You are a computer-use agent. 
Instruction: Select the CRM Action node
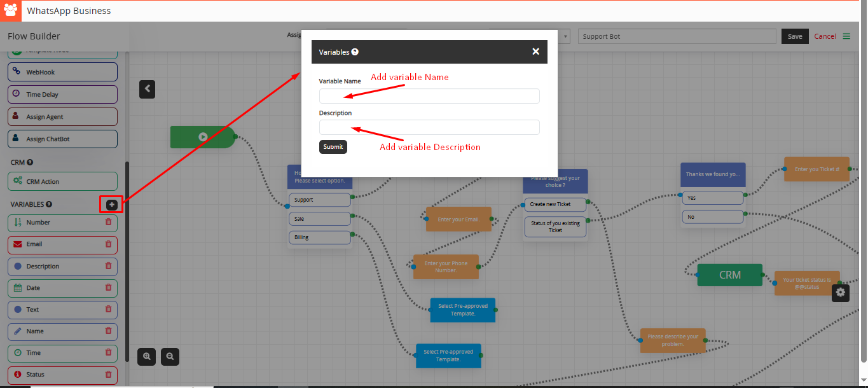click(x=63, y=181)
